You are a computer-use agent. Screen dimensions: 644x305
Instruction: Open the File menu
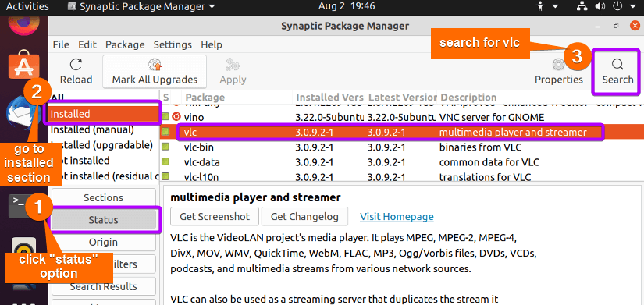61,44
